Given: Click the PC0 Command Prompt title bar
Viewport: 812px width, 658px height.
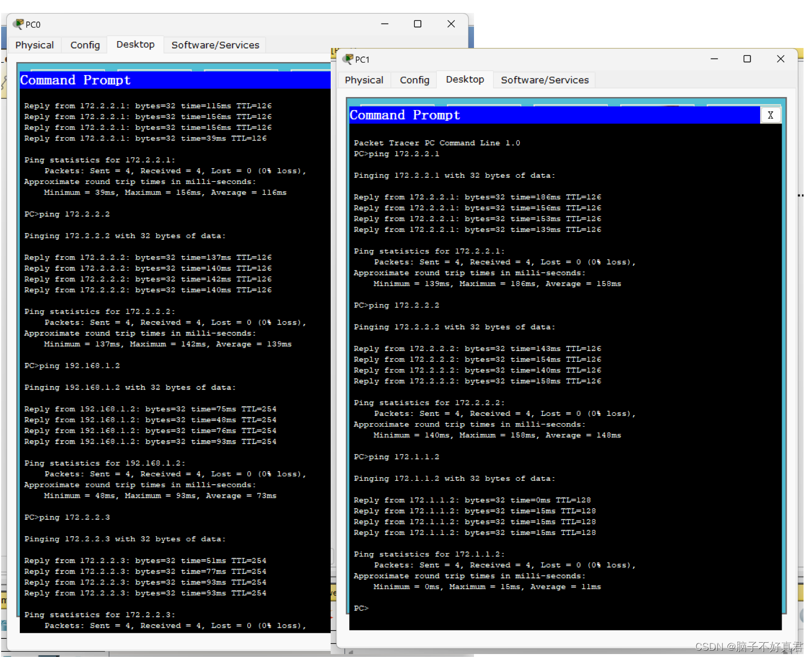Looking at the screenshot, I should [x=175, y=80].
